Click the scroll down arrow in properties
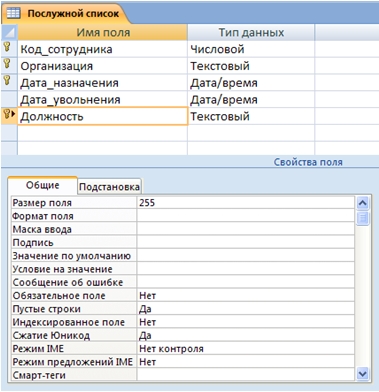 click(362, 374)
